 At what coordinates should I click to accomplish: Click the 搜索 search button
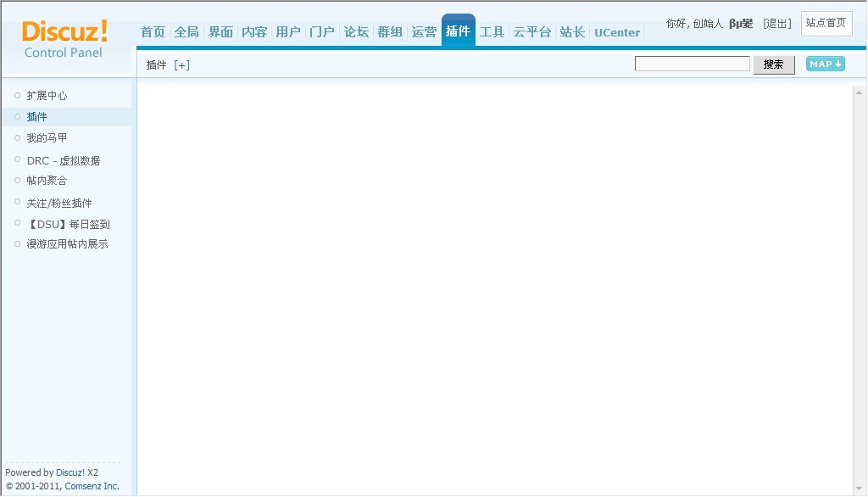click(x=773, y=64)
